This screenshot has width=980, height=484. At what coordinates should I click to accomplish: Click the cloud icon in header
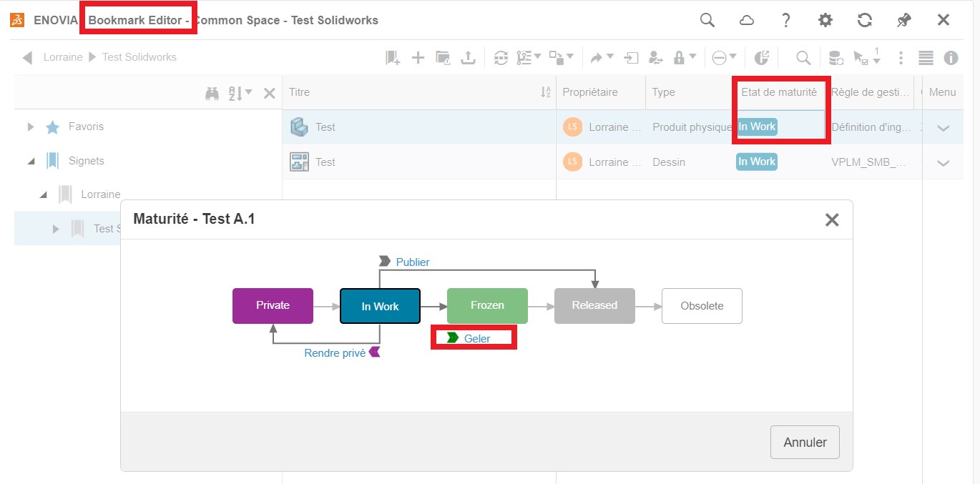tap(747, 20)
